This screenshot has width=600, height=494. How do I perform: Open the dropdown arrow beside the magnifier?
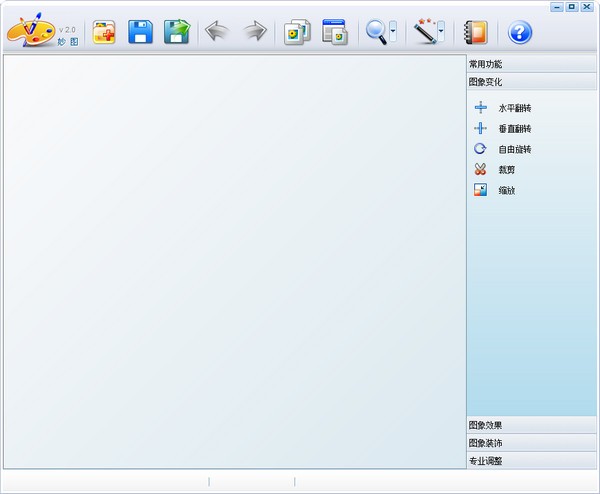point(393,33)
